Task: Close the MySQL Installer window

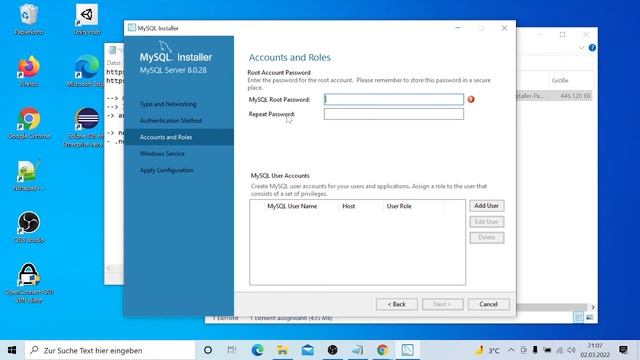Action: click(504, 28)
